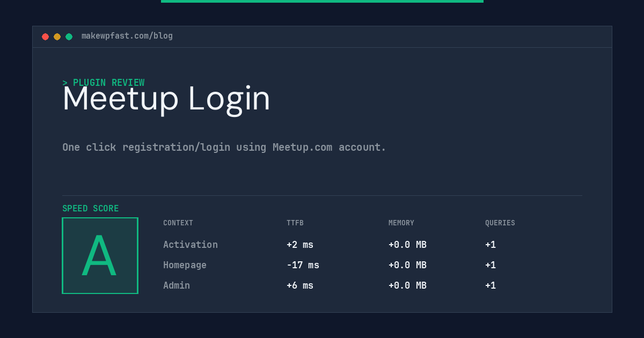Click the makewpfast.com/blog address text
Image resolution: width=644 pixels, height=338 pixels.
[127, 36]
